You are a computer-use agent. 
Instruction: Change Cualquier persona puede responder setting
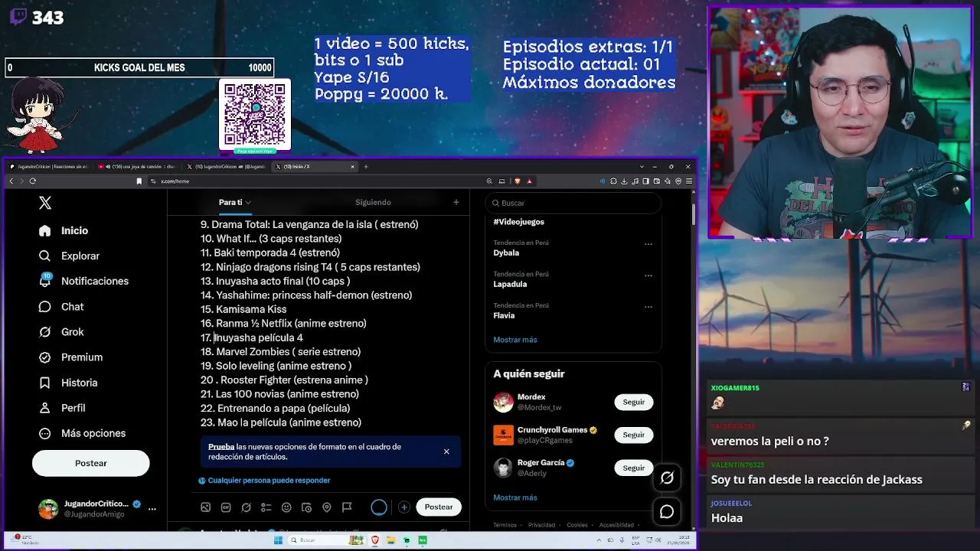pos(264,481)
